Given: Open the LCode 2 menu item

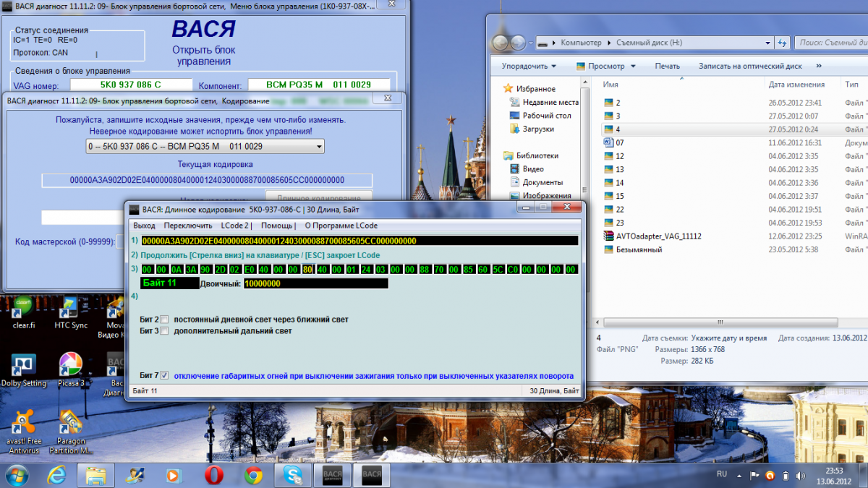Looking at the screenshot, I should point(236,226).
